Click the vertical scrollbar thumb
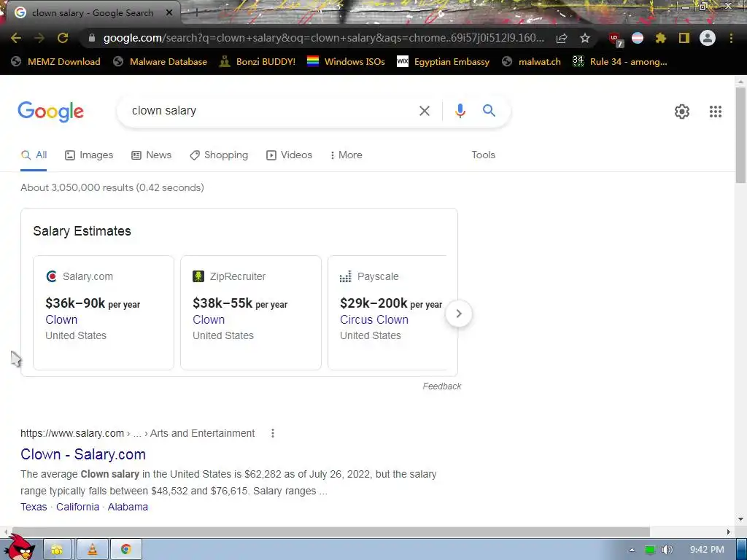This screenshot has width=747, height=560. [x=740, y=135]
